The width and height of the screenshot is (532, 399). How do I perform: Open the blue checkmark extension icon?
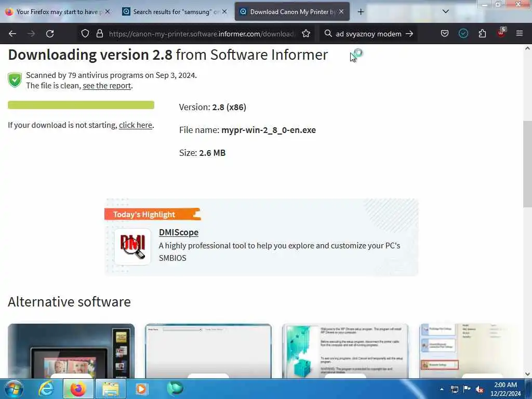[463, 34]
